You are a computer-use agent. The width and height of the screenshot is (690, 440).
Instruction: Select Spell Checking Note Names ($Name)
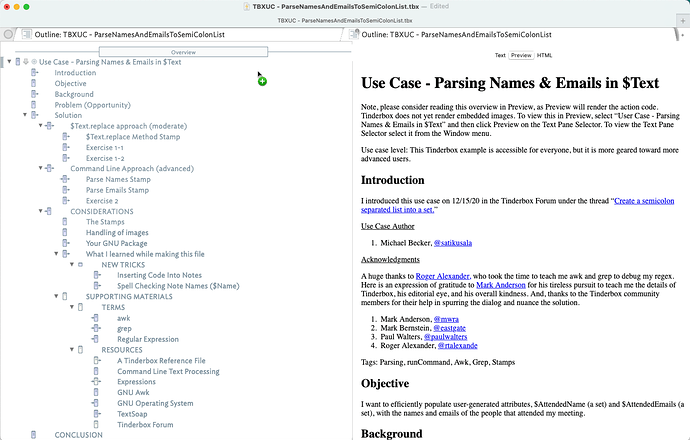click(178, 286)
